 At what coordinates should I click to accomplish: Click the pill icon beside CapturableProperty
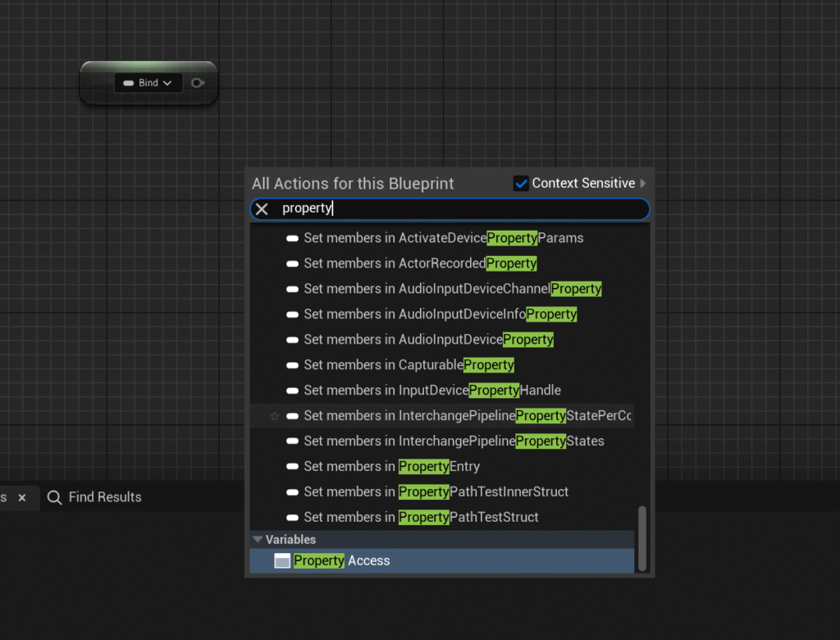pos(292,365)
